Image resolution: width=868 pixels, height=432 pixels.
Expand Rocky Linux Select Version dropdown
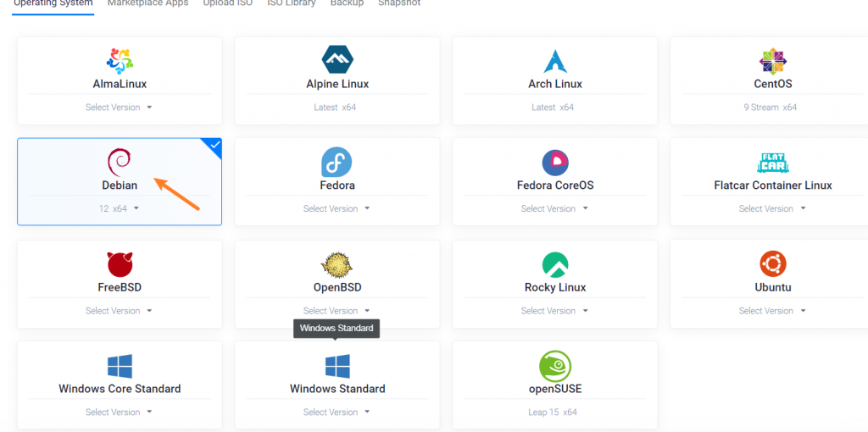pos(554,311)
